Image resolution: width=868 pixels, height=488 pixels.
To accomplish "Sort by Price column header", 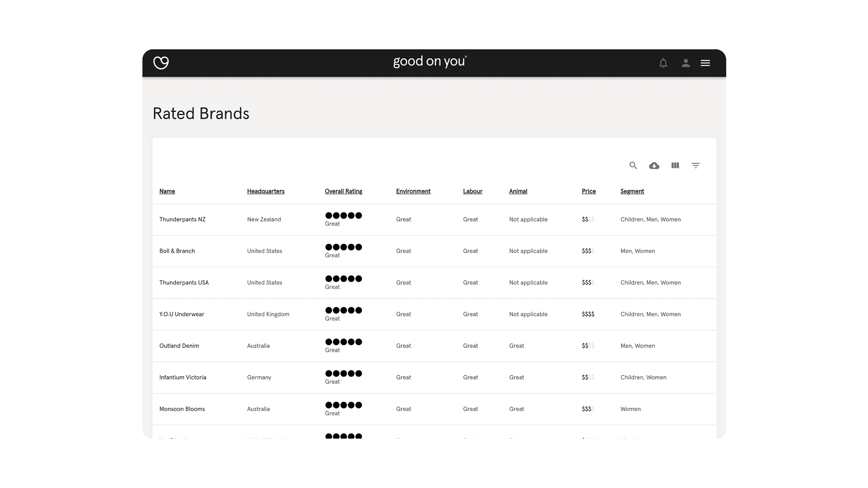I will 588,191.
